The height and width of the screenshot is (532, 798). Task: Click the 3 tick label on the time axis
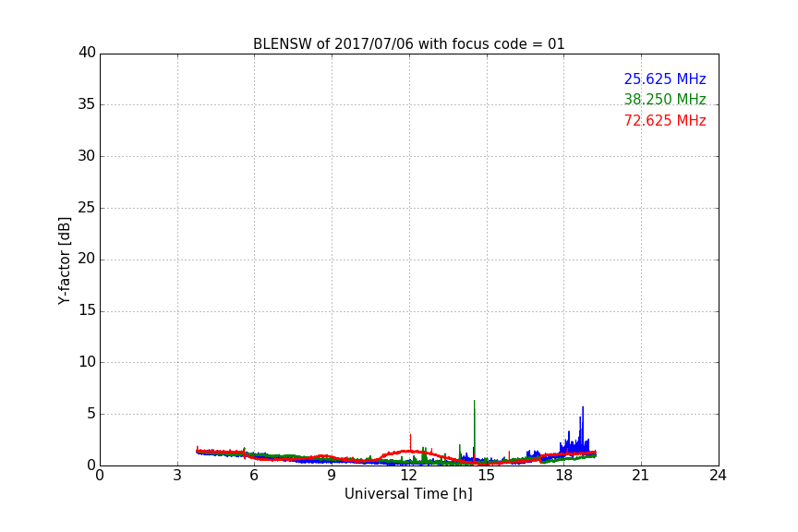click(x=177, y=476)
